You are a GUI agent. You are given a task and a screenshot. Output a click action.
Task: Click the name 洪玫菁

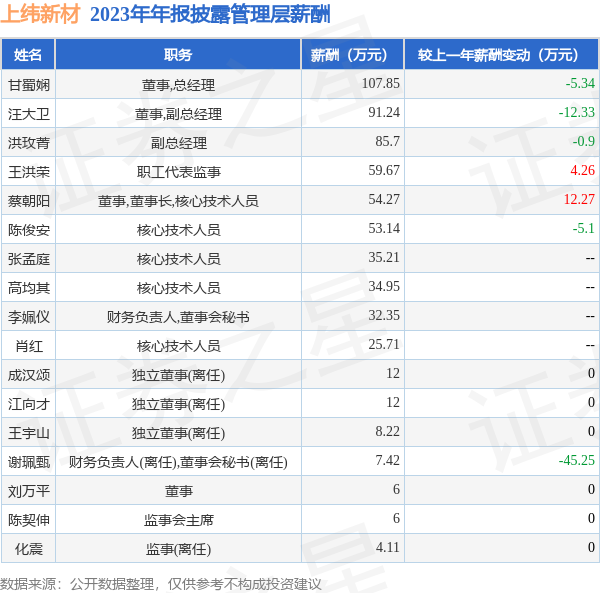coord(28,143)
